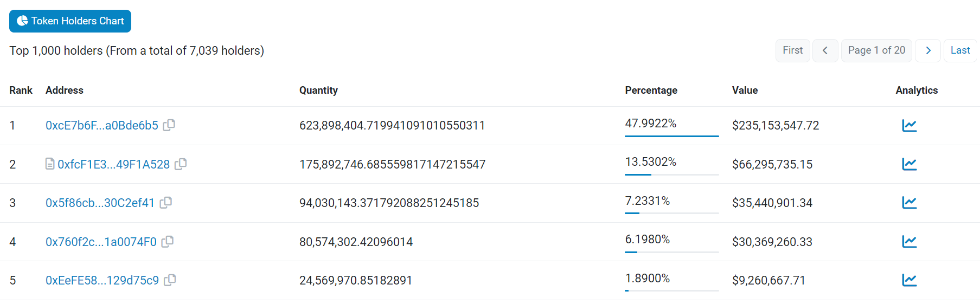980x304 pixels.
Task: Copy address 0x760f2c...1a0074F0 to clipboard
Action: coord(168,242)
